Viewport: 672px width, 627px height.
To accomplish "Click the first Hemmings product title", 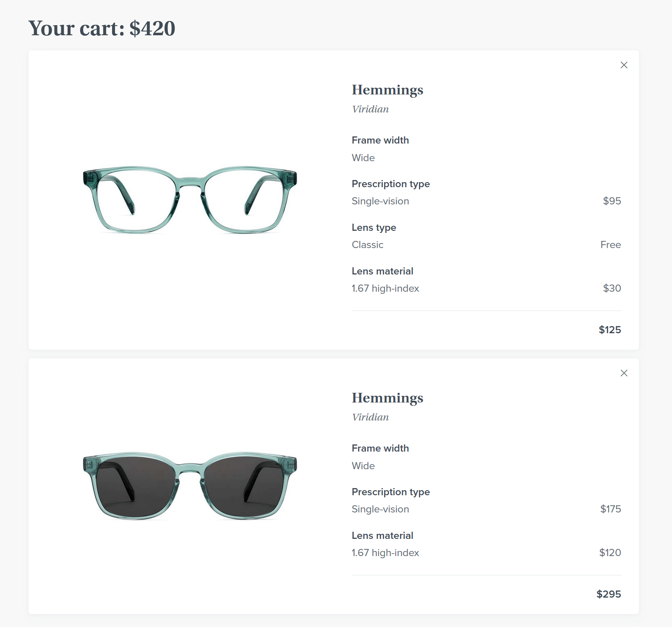I will [x=387, y=90].
